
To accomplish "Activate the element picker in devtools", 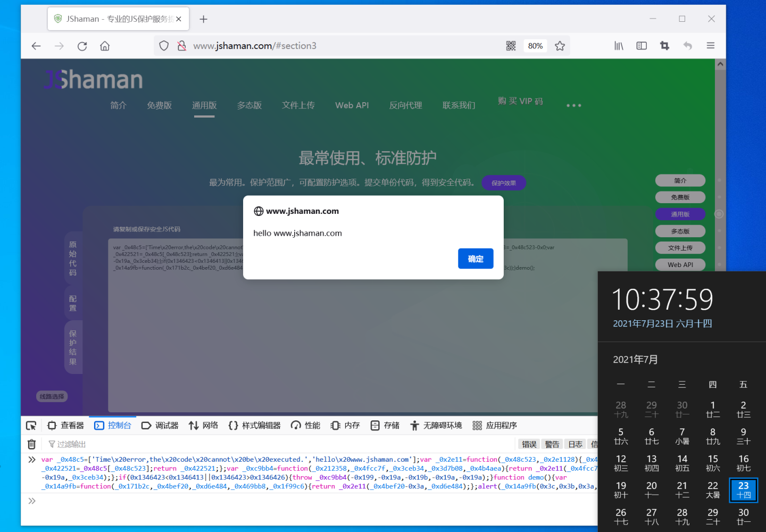I will click(x=31, y=426).
